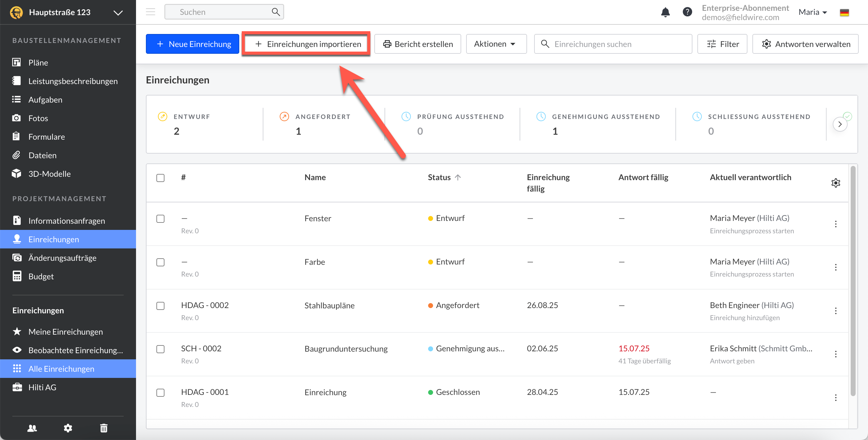The height and width of the screenshot is (440, 868).
Task: Tick the Baugrunduntersuchung row checkbox
Action: (x=160, y=349)
